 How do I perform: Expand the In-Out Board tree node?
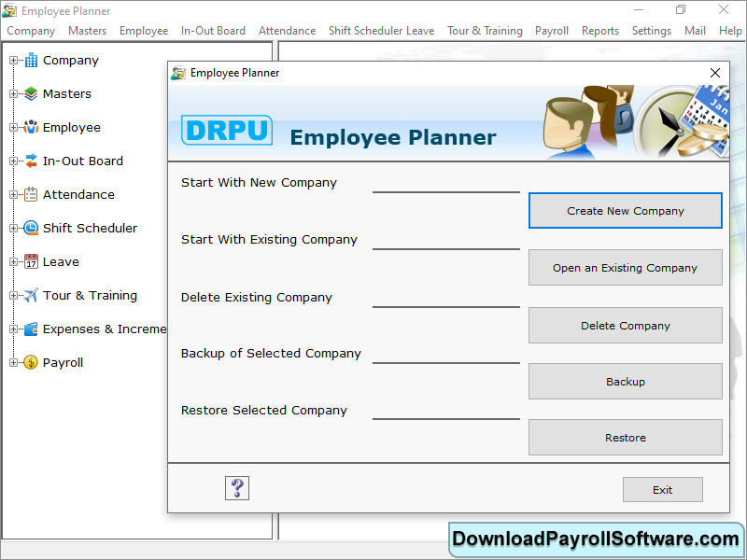[13, 161]
